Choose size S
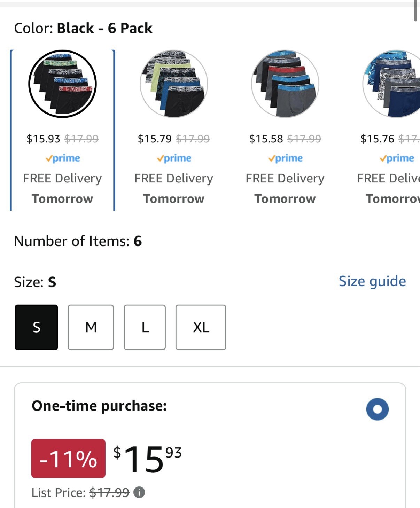Image resolution: width=420 pixels, height=508 pixels. pyautogui.click(x=36, y=327)
